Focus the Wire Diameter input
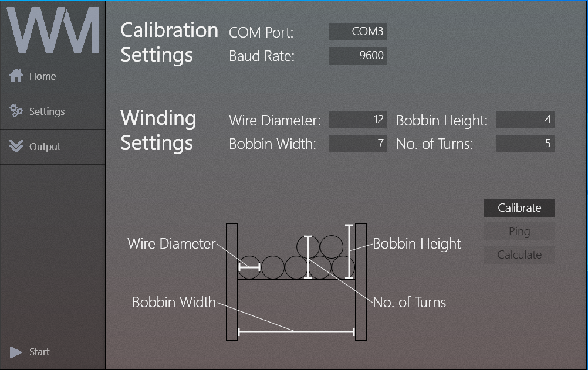Image resolution: width=588 pixels, height=370 pixels. pyautogui.click(x=358, y=120)
